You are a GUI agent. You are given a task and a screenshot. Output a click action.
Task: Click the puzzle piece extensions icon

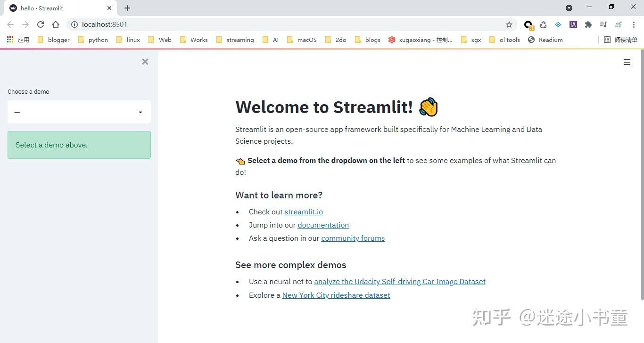[588, 24]
